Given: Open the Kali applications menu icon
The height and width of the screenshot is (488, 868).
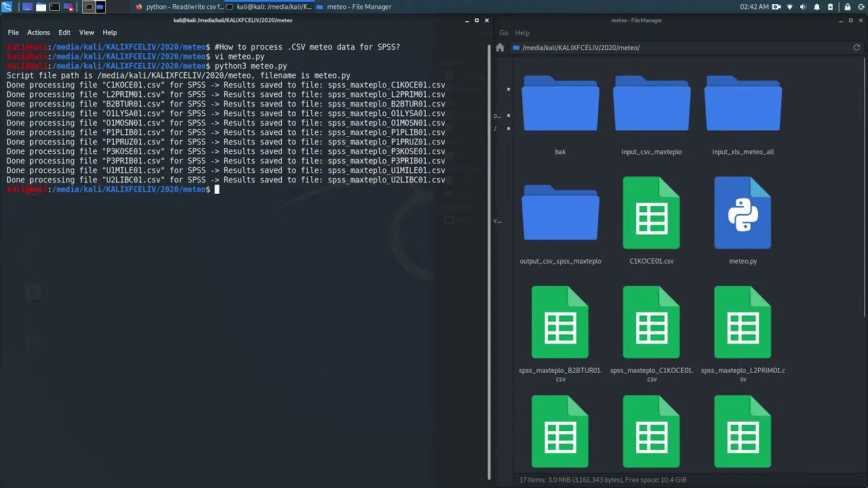Looking at the screenshot, I should (x=7, y=7).
